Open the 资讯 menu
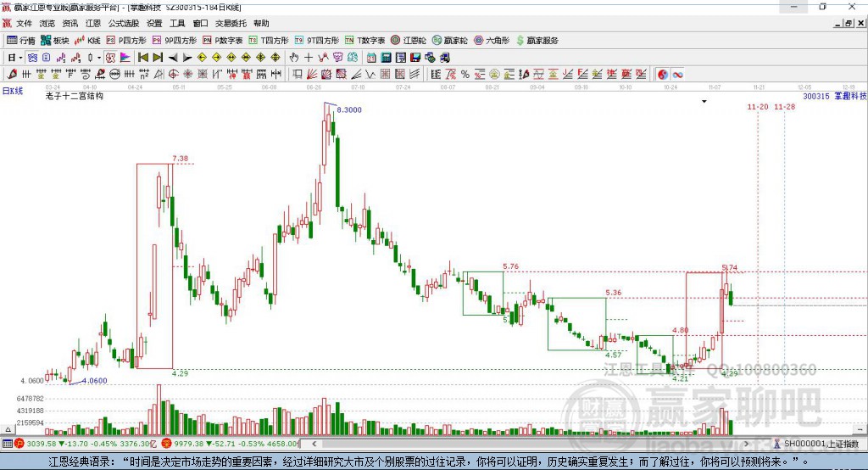Viewport: 868px width, 470px height. 70,23
